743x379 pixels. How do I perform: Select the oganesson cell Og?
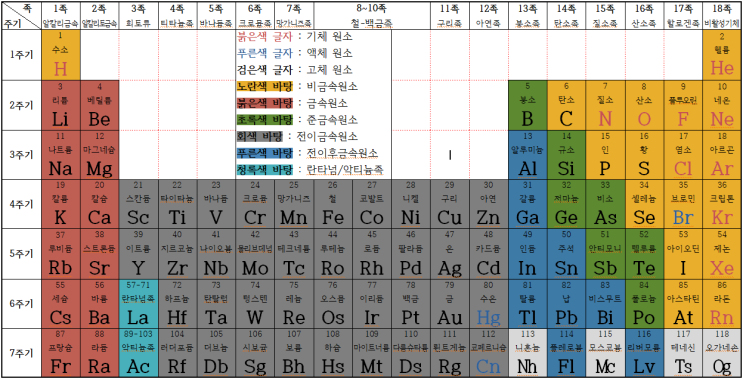[722, 353]
